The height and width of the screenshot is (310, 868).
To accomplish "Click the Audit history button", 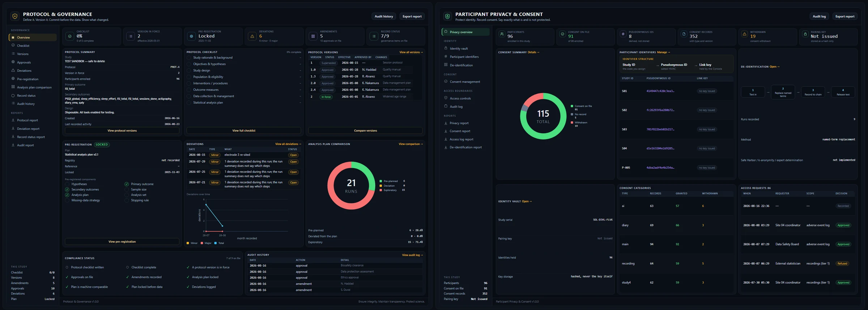I will [x=384, y=16].
